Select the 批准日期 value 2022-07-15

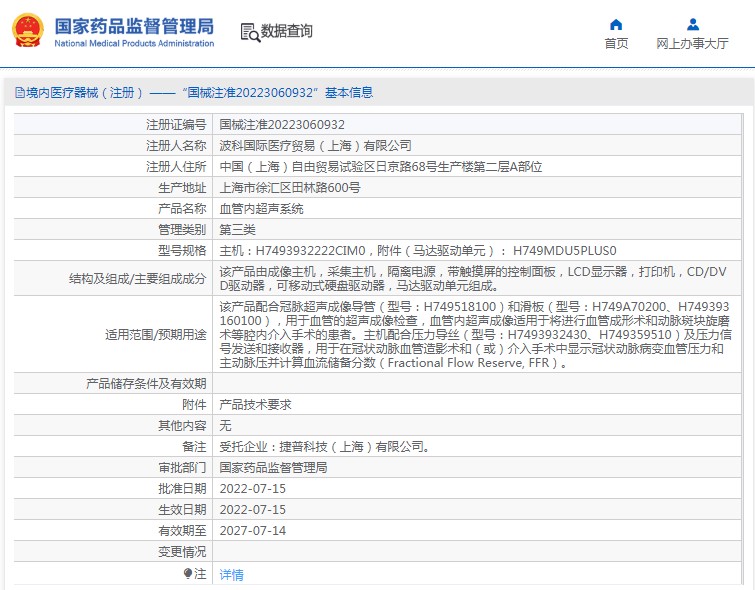click(x=253, y=488)
